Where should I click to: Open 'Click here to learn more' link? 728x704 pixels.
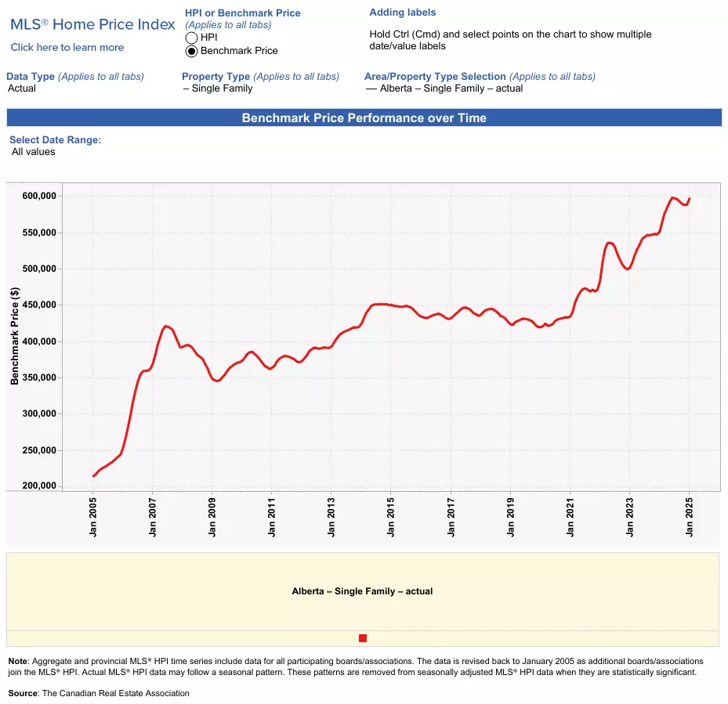click(x=67, y=47)
